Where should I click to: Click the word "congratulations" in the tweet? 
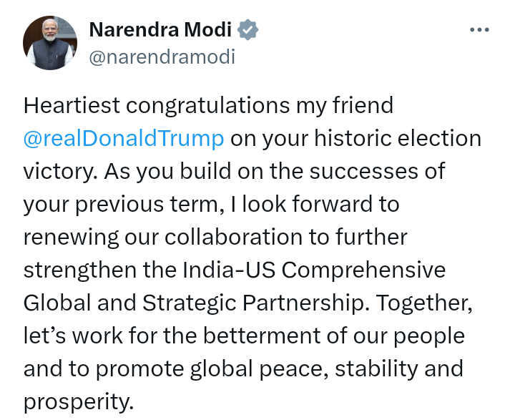[208, 106]
